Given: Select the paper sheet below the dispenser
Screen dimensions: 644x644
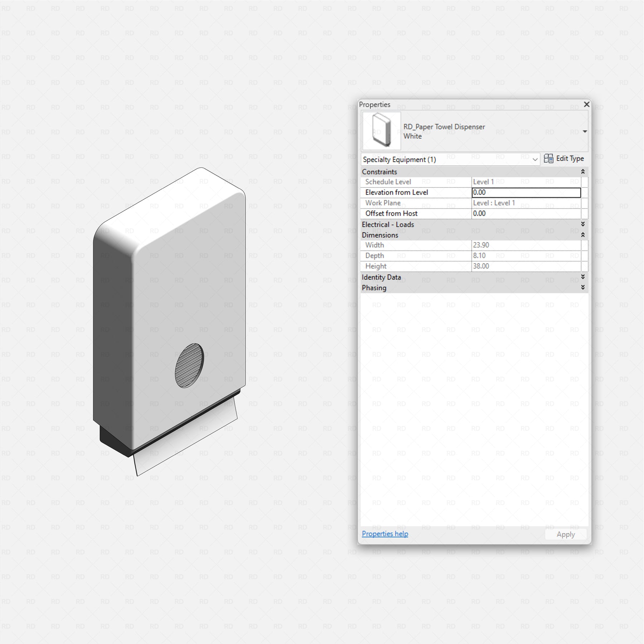Looking at the screenshot, I should 186,436.
